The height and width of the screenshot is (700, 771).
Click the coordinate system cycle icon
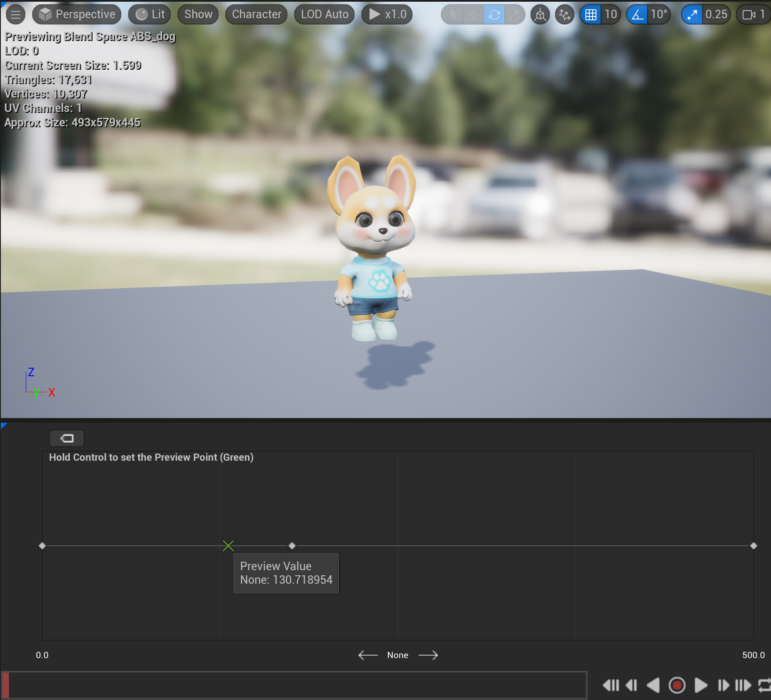[540, 15]
